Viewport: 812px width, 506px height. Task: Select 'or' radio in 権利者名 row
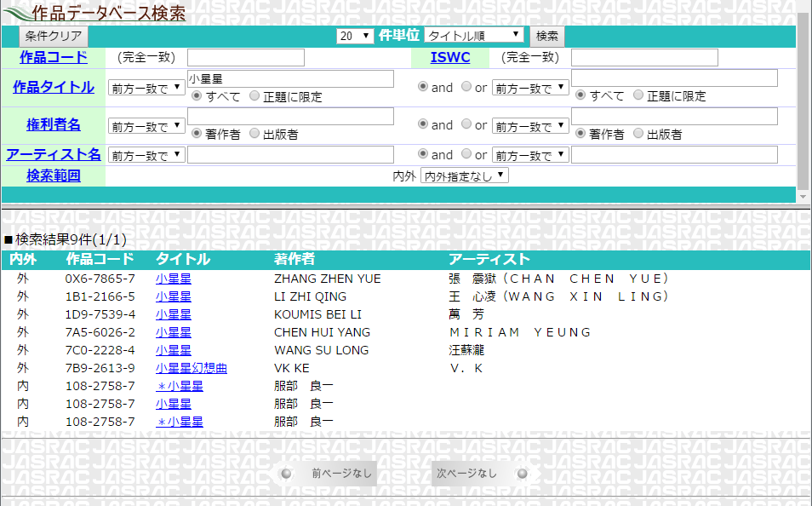[x=466, y=124]
